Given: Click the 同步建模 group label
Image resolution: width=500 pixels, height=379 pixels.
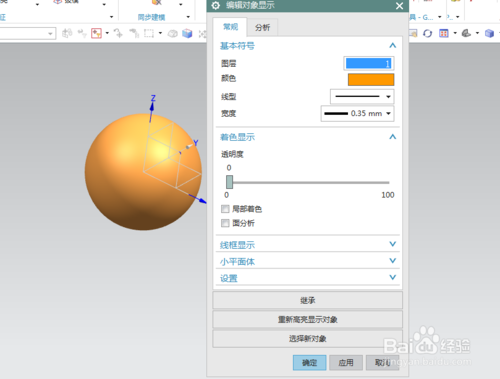Looking at the screenshot, I should click(x=152, y=17).
